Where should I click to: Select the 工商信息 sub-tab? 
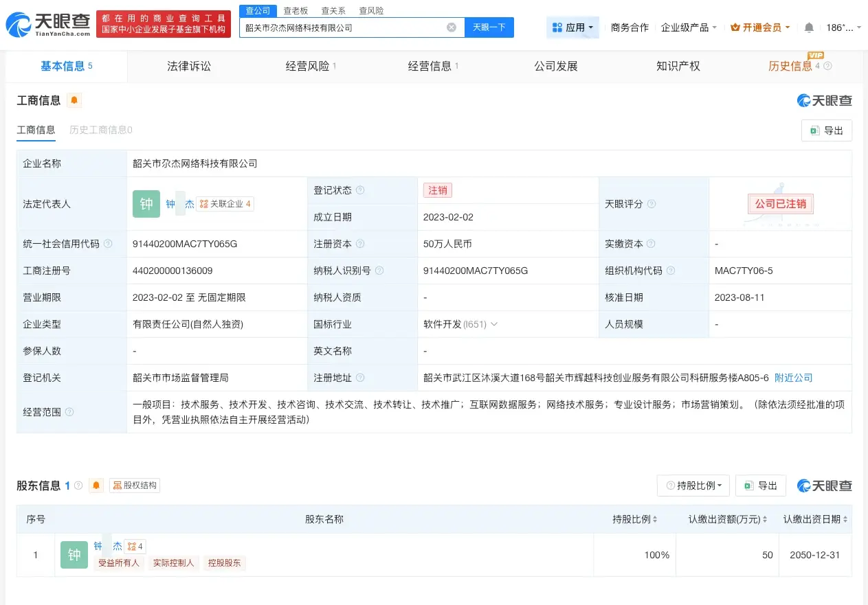coord(36,130)
